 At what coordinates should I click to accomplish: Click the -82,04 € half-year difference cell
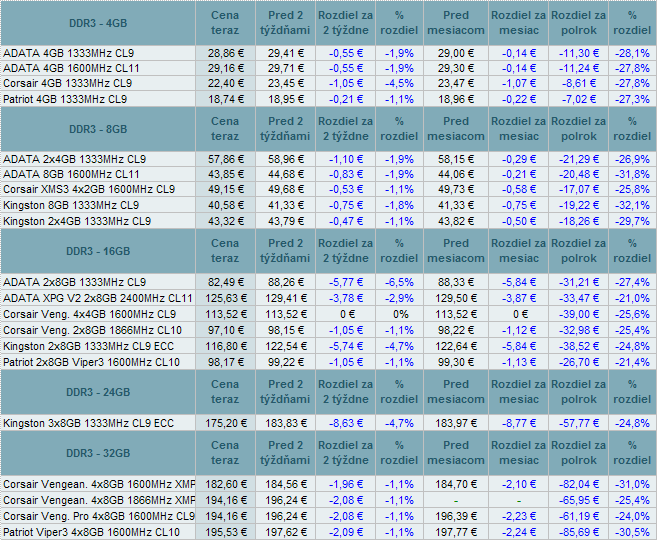[579, 484]
